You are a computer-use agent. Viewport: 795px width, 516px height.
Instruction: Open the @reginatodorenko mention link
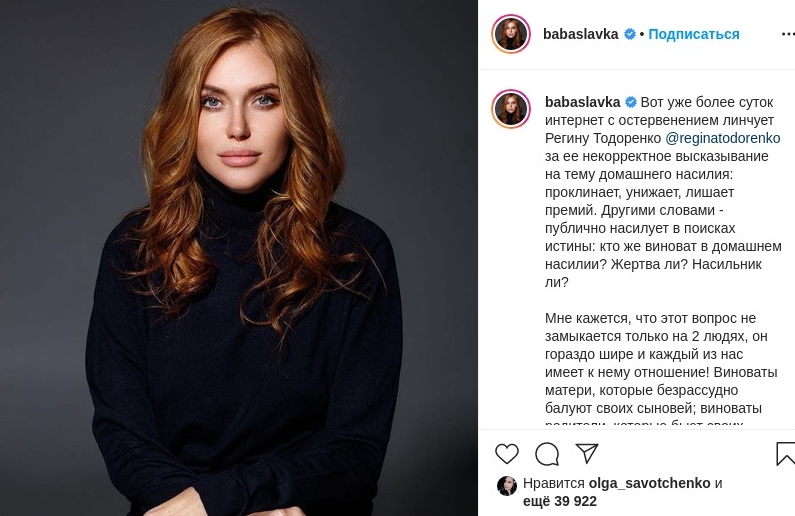(x=722, y=138)
